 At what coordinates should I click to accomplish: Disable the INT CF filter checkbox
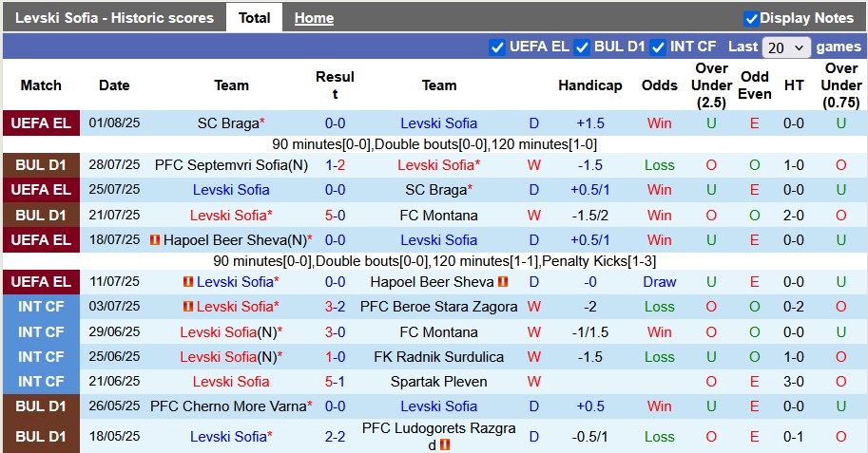pos(658,47)
